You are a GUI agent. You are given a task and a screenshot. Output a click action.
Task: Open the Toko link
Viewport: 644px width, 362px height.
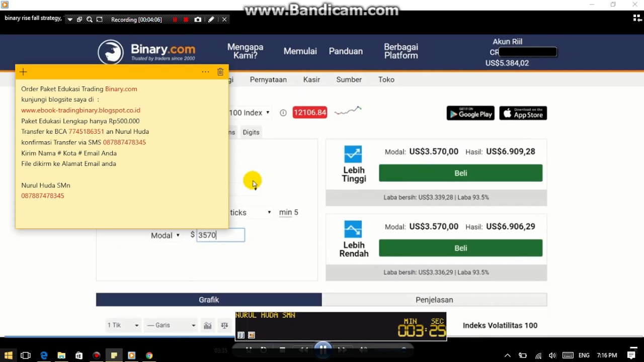click(x=386, y=79)
